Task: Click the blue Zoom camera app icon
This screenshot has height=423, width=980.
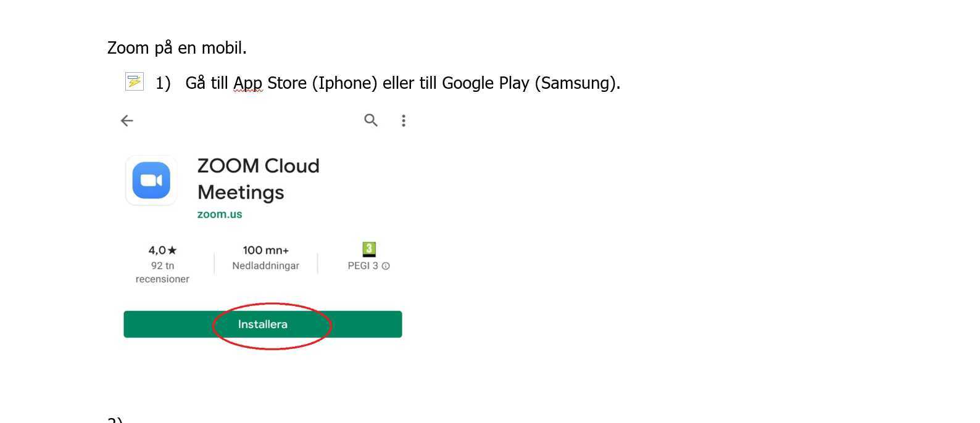Action: pyautogui.click(x=151, y=180)
